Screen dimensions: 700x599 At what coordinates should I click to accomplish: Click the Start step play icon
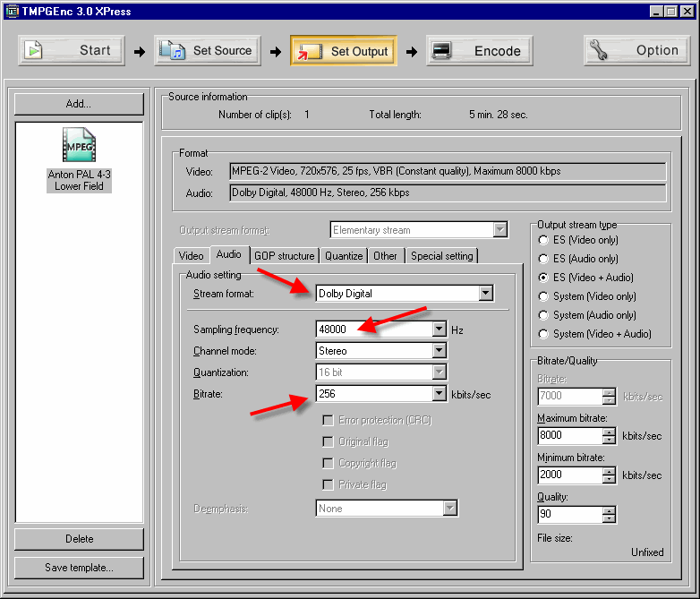coord(33,50)
